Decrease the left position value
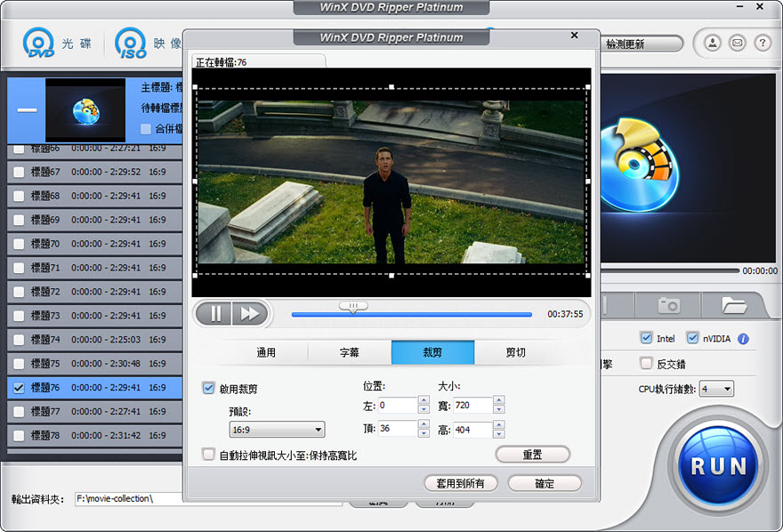The height and width of the screenshot is (532, 783). click(424, 408)
